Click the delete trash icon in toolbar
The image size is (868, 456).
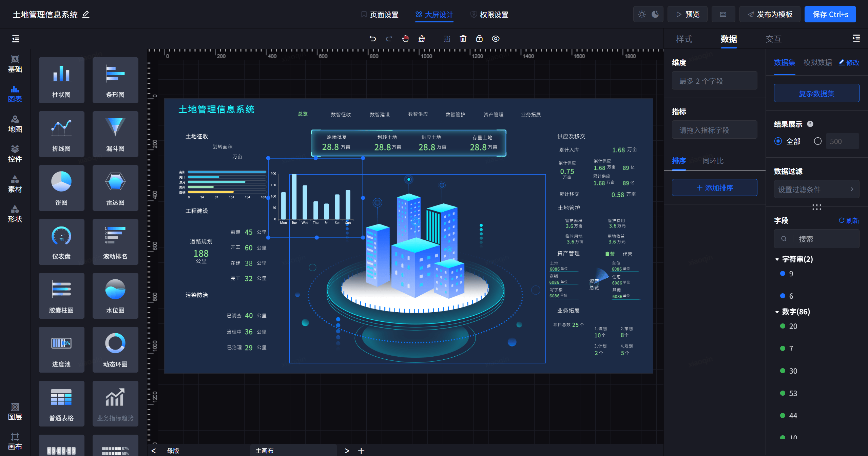[x=463, y=39]
